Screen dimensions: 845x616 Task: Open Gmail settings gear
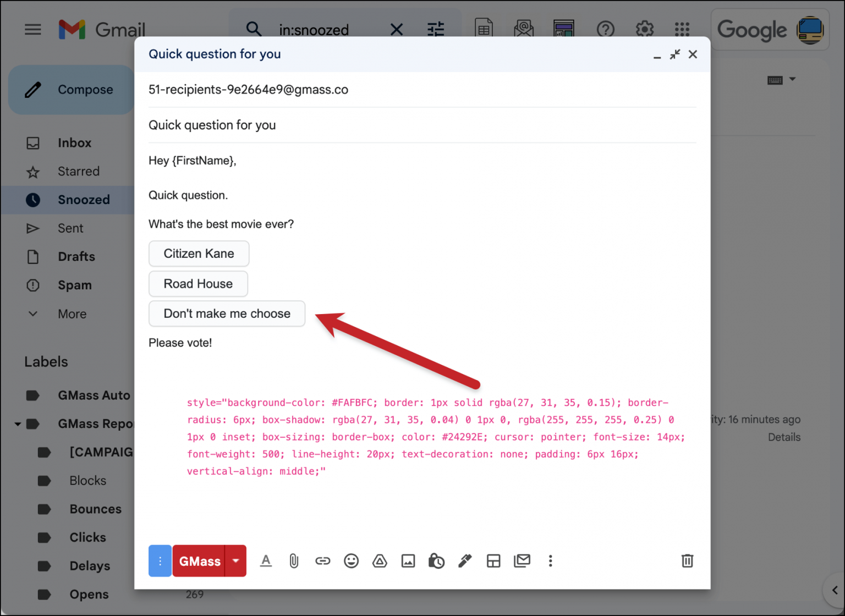click(x=644, y=29)
